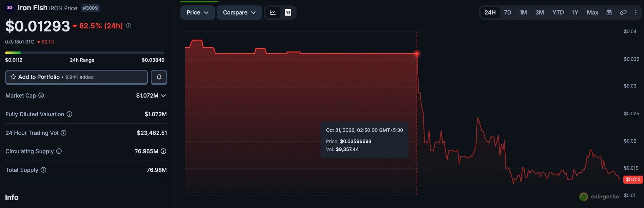This screenshot has width=644, height=208.
Task: Copy the chart link icon
Action: pyautogui.click(x=623, y=13)
